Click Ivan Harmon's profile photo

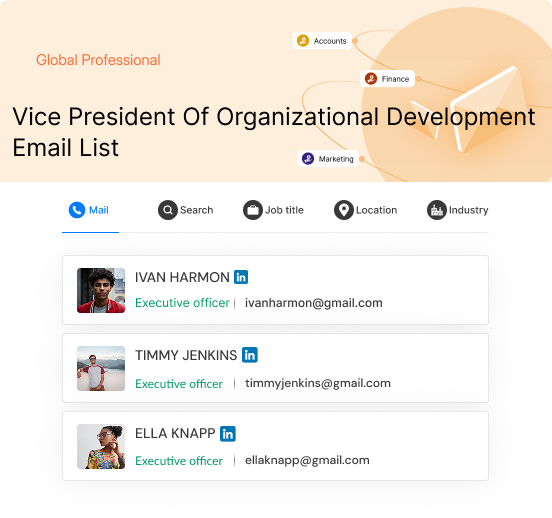(x=101, y=291)
